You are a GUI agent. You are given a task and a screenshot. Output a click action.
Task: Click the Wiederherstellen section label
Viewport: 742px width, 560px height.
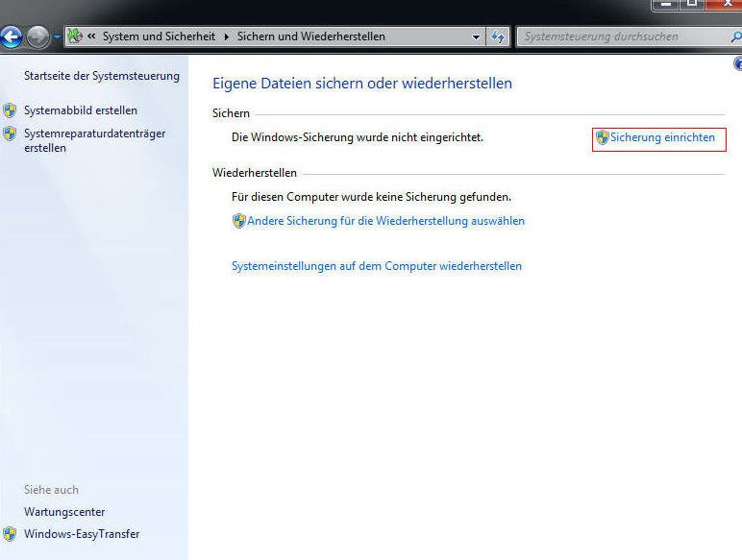coord(255,173)
